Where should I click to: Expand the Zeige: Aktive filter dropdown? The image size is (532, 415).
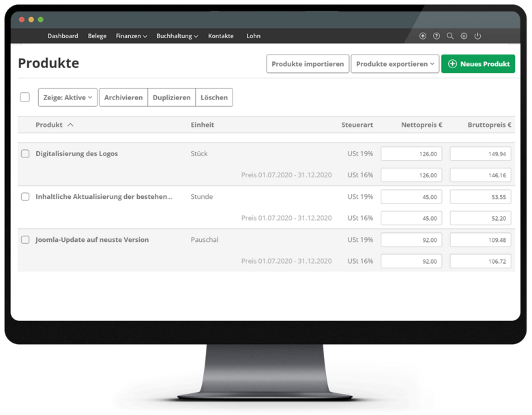[68, 97]
